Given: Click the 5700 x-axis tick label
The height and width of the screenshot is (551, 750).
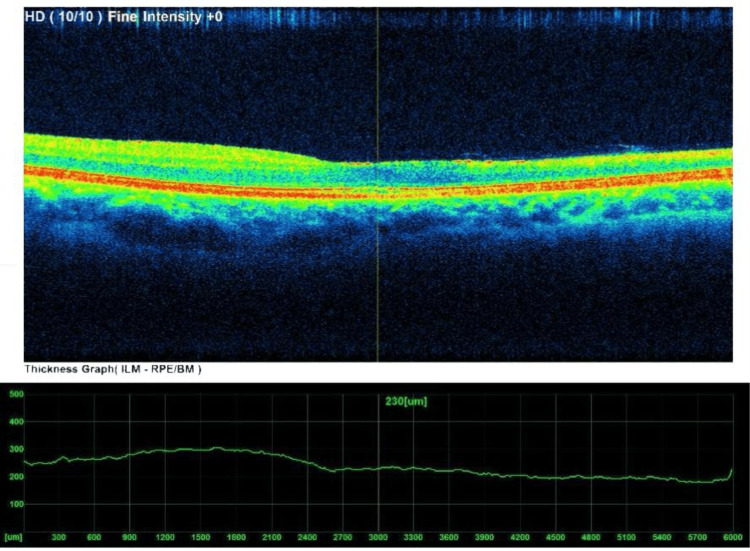Looking at the screenshot, I should coord(697,537).
